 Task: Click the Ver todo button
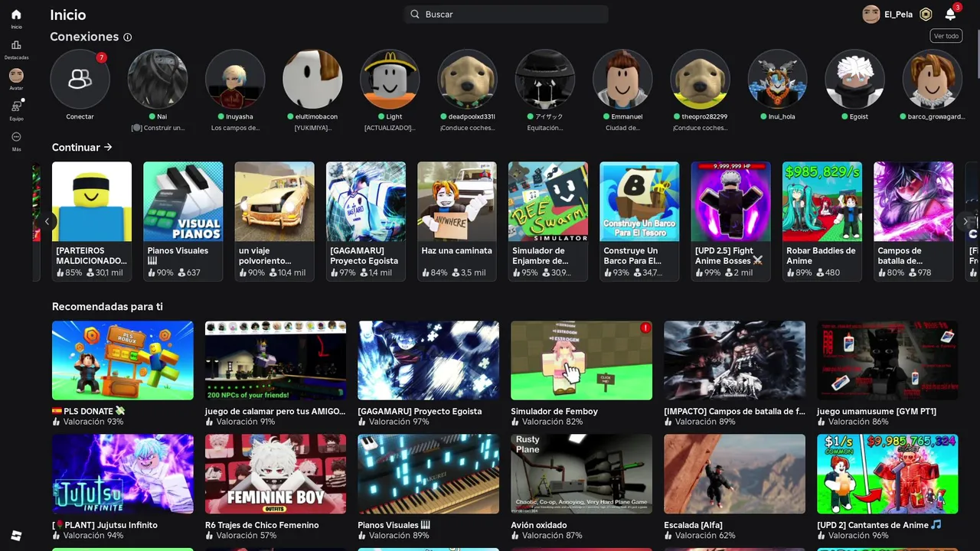pos(946,36)
